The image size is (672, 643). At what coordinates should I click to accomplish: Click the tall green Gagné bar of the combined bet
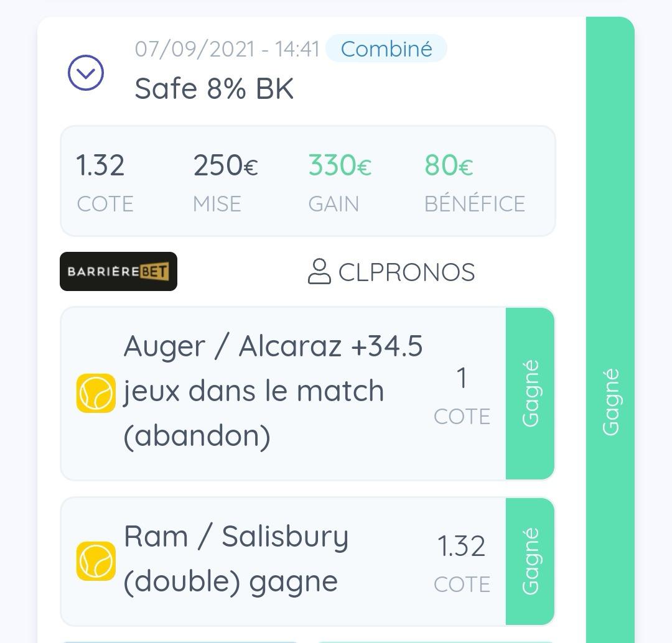[610, 330]
